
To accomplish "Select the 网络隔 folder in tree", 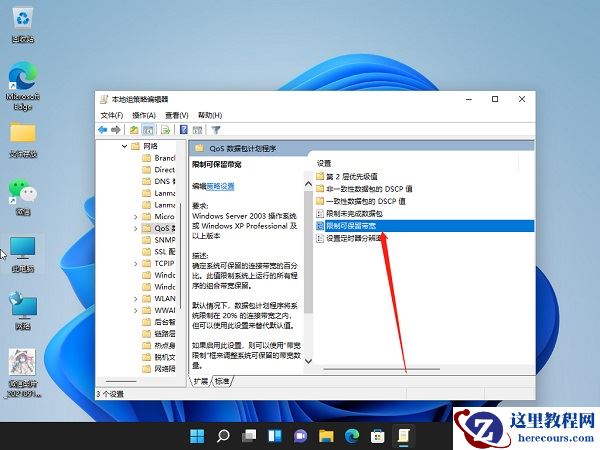I will click(x=158, y=369).
